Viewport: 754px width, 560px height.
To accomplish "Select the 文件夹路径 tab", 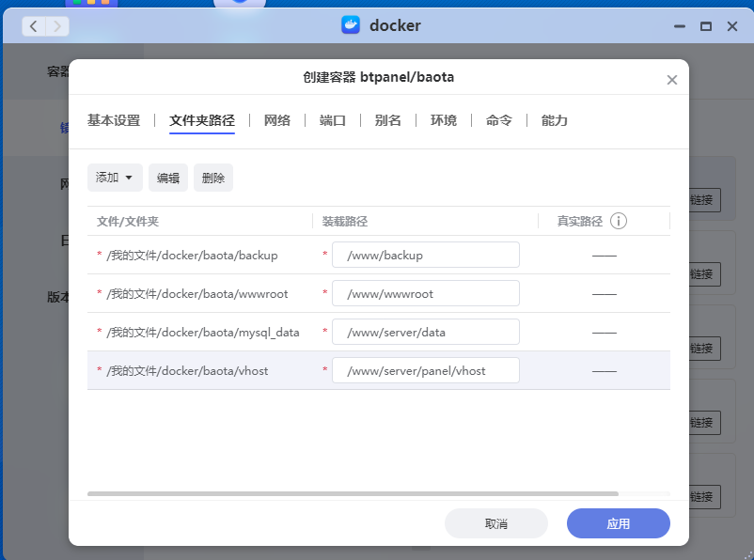I will (x=202, y=120).
